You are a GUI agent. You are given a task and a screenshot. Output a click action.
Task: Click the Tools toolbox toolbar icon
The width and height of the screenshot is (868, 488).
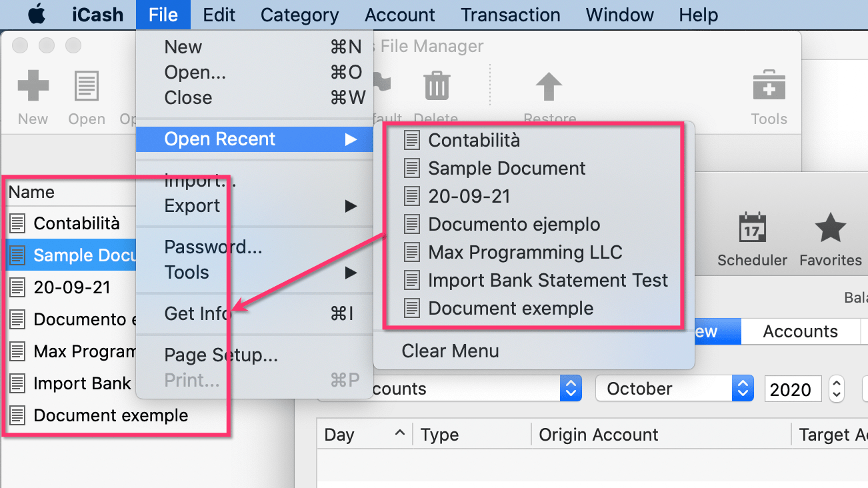point(769,85)
